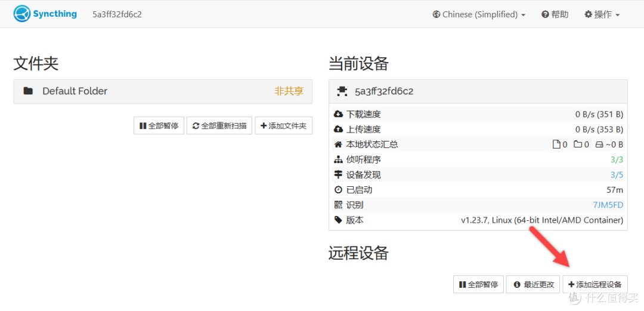Click the 设备发现 row label

tap(364, 175)
